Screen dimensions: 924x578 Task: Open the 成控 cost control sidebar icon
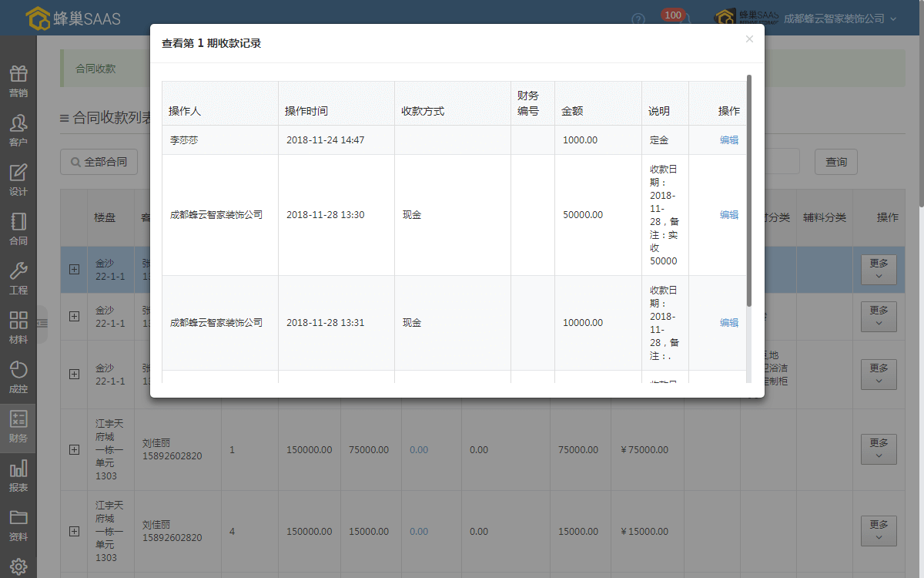point(18,377)
